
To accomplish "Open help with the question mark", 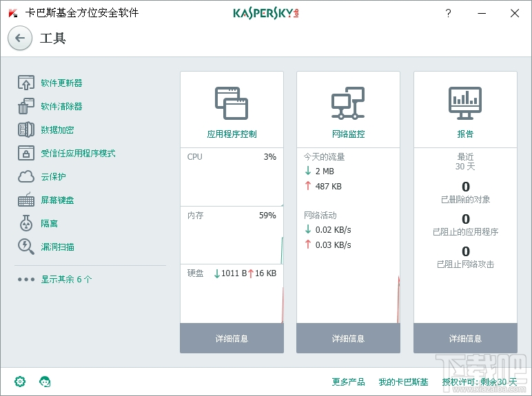I will [448, 13].
